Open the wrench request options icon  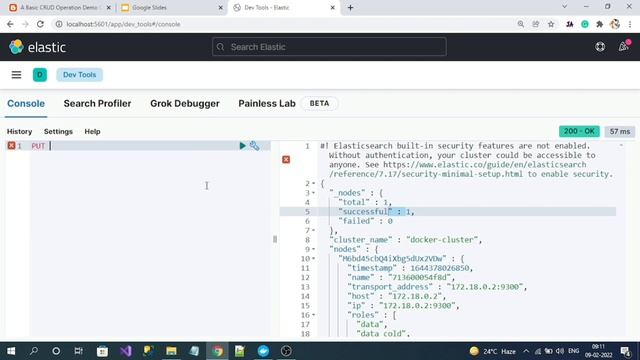pyautogui.click(x=254, y=146)
